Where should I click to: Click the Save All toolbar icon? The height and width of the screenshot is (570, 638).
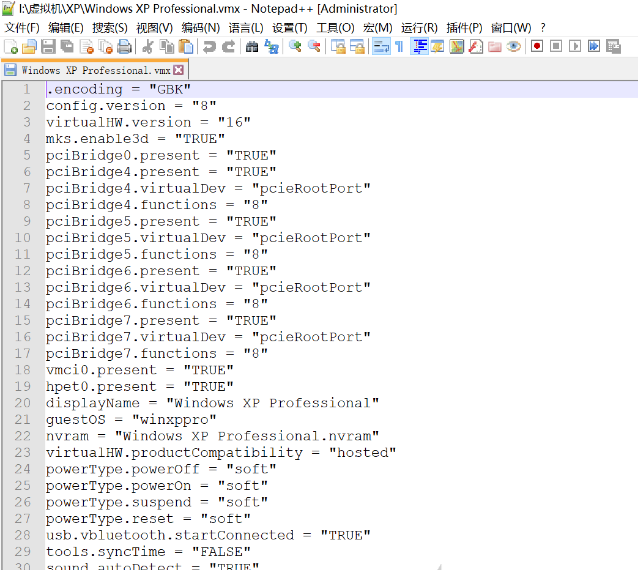point(67,46)
